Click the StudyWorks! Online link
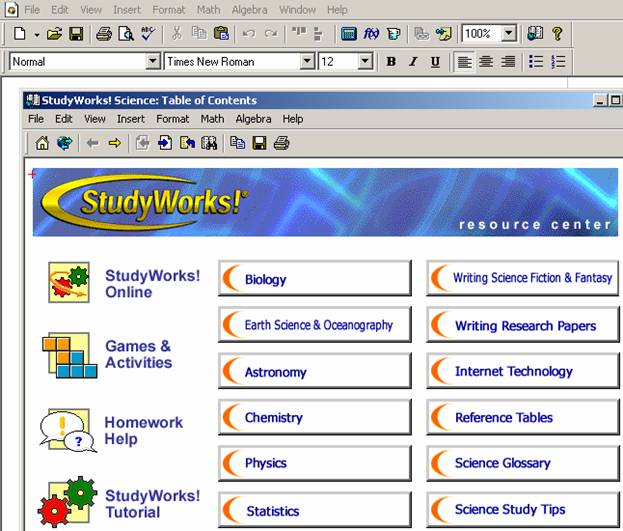623x531 pixels. click(153, 284)
